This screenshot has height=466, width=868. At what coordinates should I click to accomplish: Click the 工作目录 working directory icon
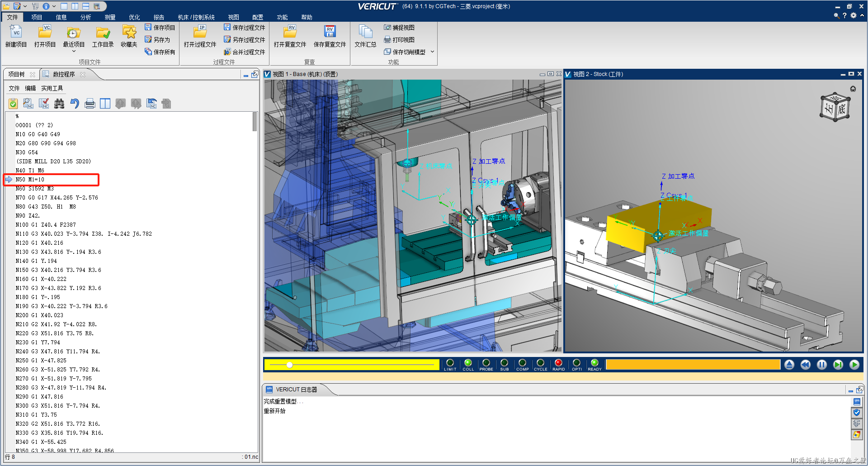point(103,36)
